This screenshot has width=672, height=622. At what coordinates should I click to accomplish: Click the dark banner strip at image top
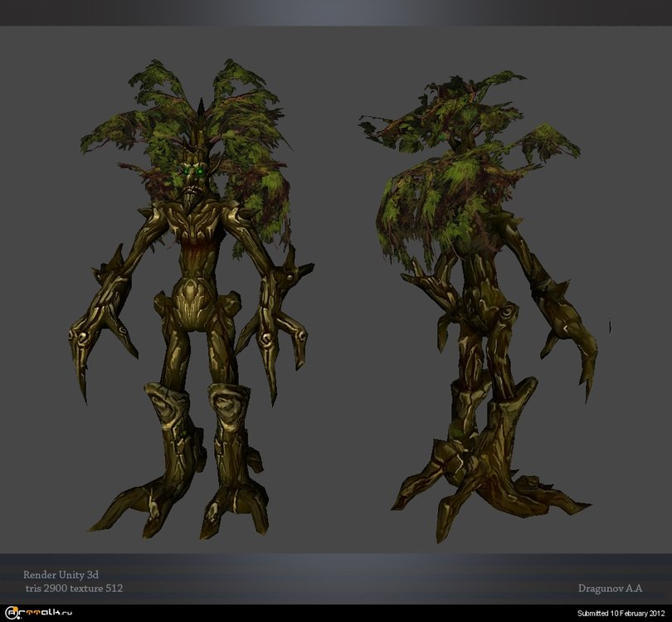336,12
